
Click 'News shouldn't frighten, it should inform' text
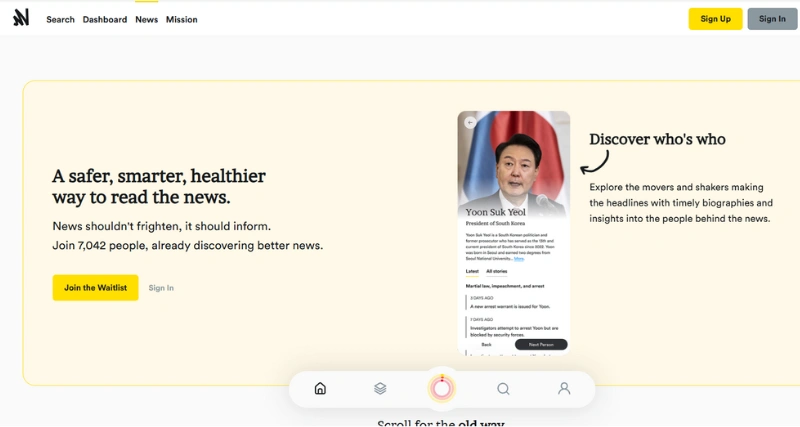pyautogui.click(x=161, y=226)
